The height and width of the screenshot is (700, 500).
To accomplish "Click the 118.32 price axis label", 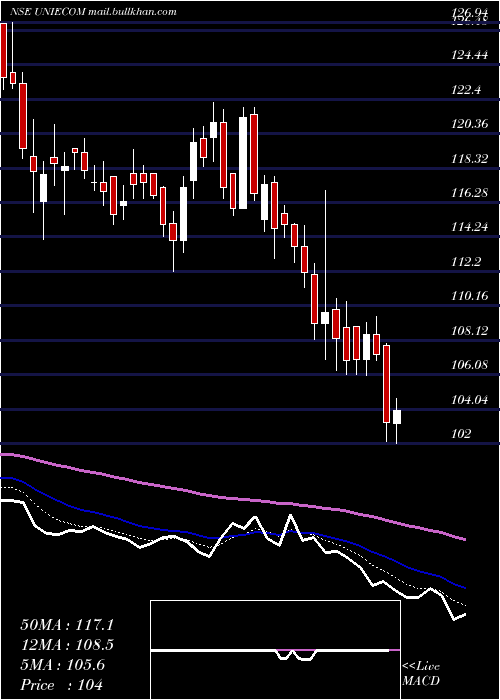I will coord(469,158).
